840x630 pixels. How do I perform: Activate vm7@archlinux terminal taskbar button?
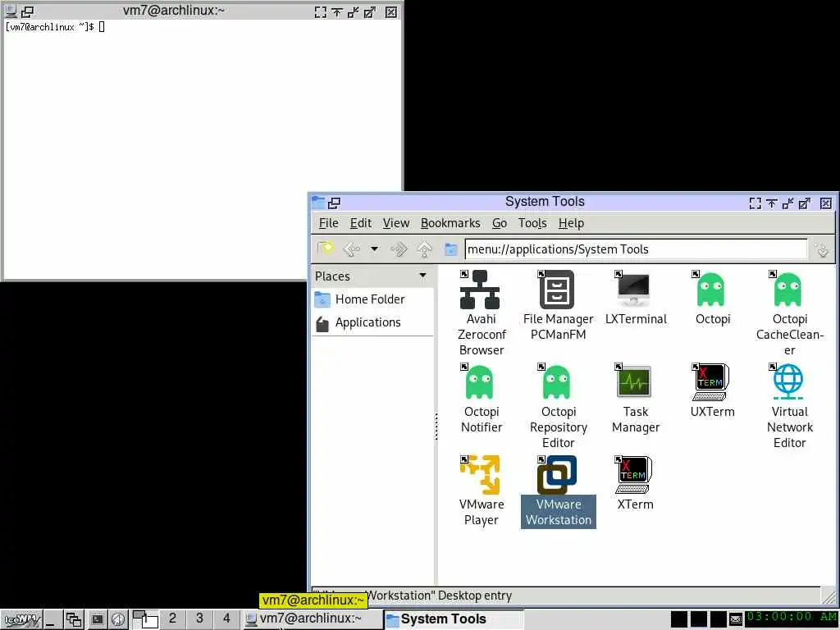click(x=312, y=619)
